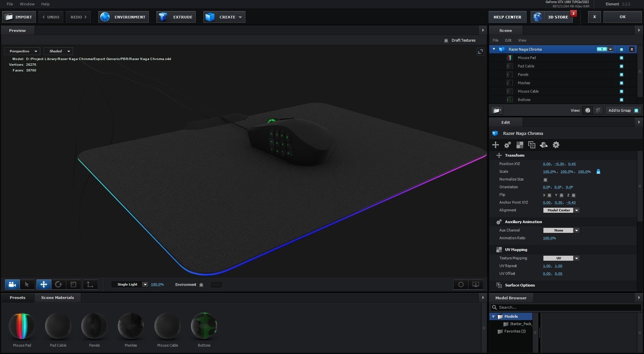Click the Animation Ratio 100.0% value

(x=549, y=238)
